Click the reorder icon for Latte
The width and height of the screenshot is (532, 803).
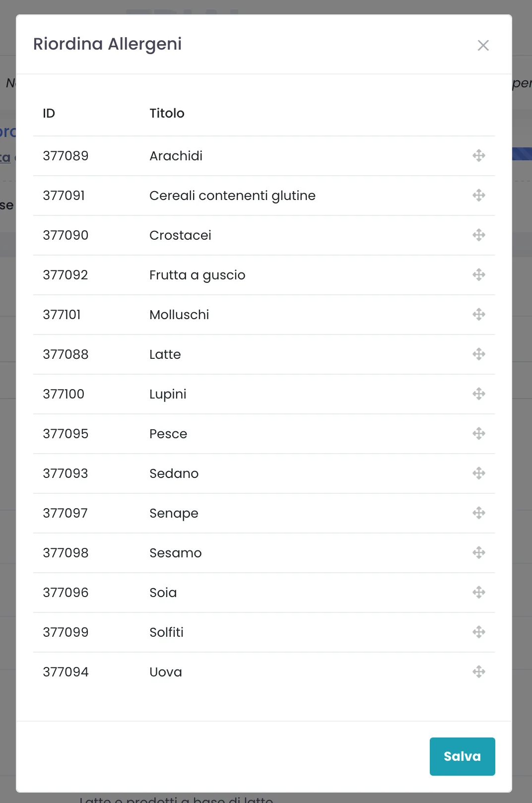pos(479,354)
